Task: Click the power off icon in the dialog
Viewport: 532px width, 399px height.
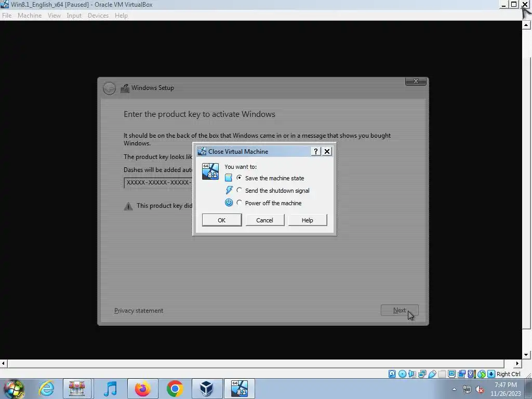Action: [x=229, y=203]
